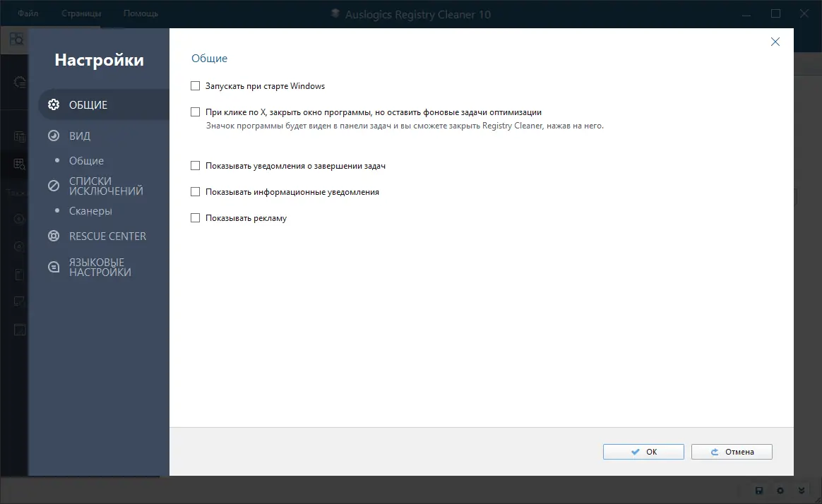Tick Показывать информационные уведомления checkbox
822x504 pixels.
(195, 192)
